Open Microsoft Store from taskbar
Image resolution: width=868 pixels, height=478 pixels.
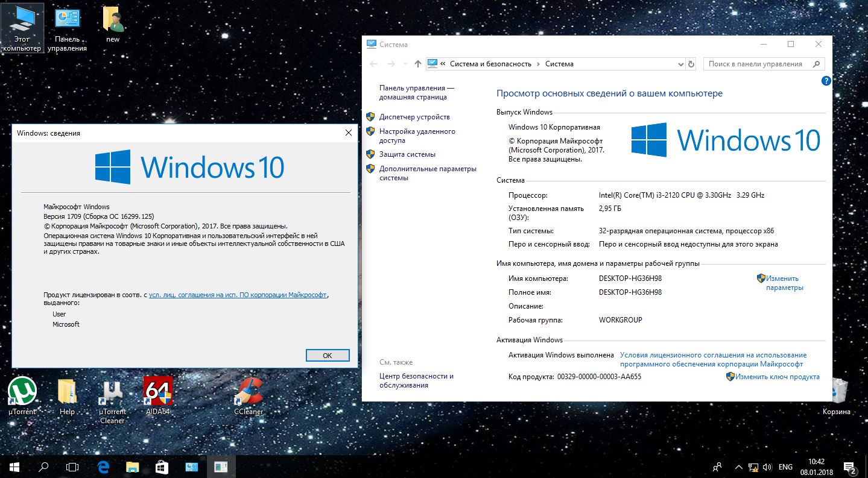tap(162, 467)
